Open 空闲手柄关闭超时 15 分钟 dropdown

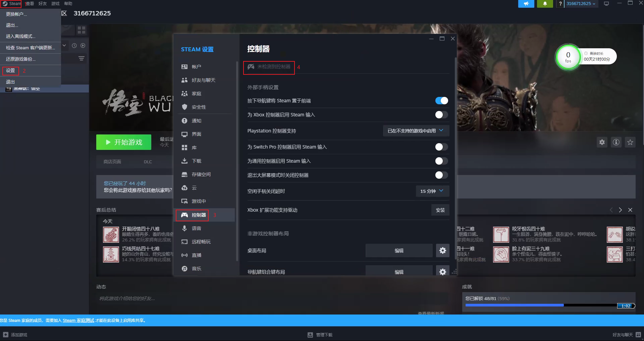[432, 191]
